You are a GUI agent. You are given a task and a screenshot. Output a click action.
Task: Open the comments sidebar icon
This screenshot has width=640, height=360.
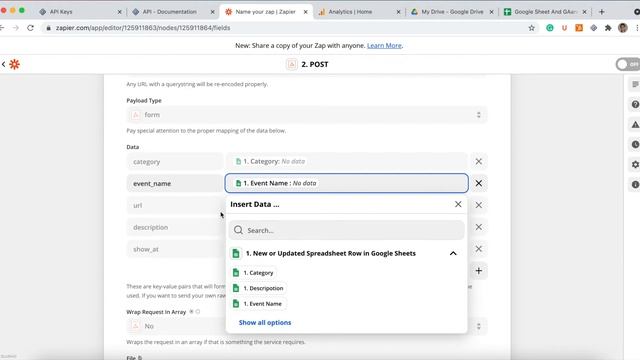[635, 84]
